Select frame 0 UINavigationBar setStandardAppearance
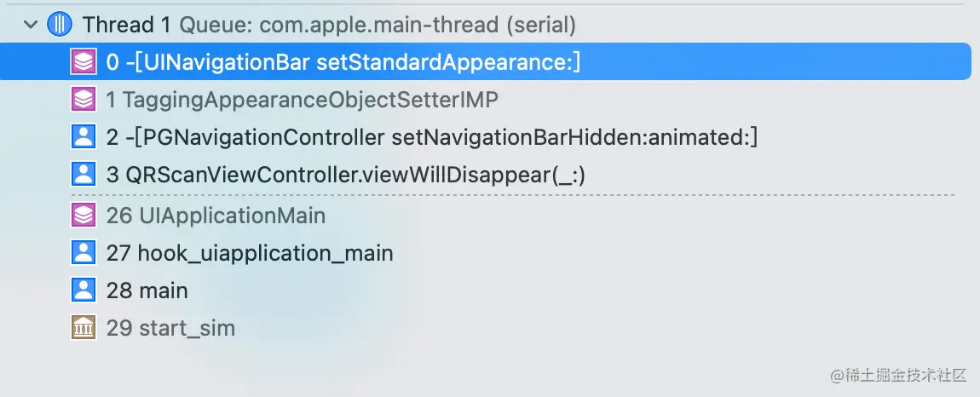 pyautogui.click(x=343, y=62)
